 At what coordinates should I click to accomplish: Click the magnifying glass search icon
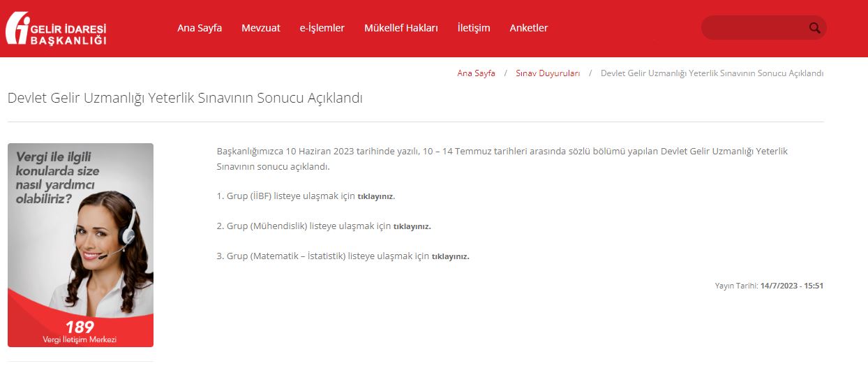pos(814,28)
